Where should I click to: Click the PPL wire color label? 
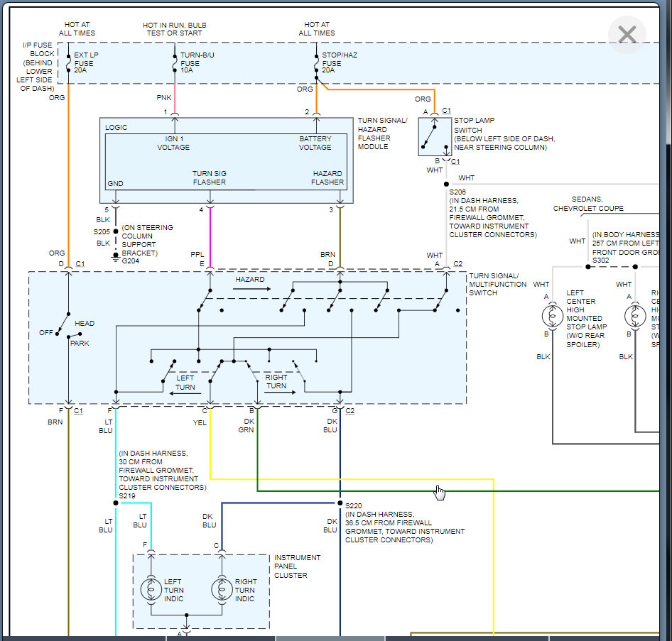coord(197,254)
